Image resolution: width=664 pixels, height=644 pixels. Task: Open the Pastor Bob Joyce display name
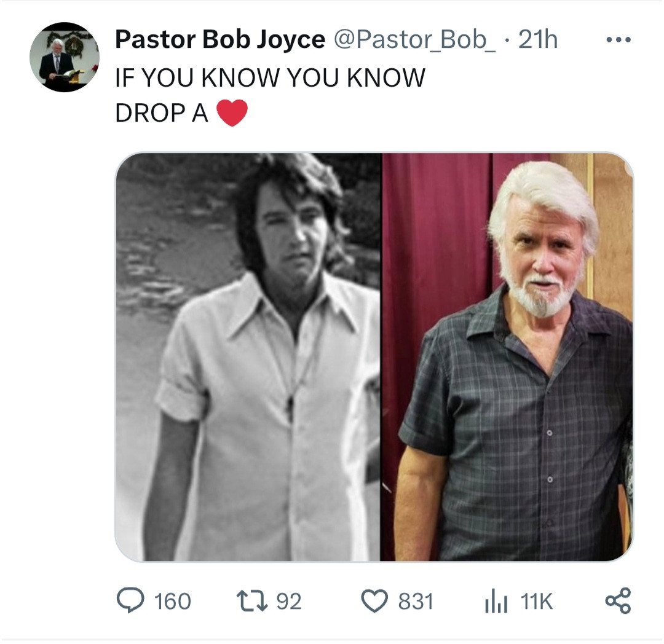click(x=219, y=41)
